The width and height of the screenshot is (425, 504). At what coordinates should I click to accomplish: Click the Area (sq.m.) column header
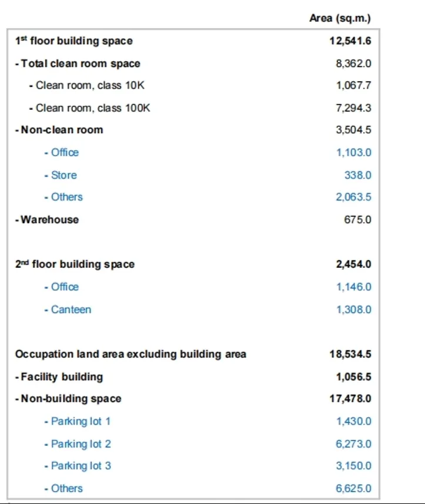coord(340,18)
